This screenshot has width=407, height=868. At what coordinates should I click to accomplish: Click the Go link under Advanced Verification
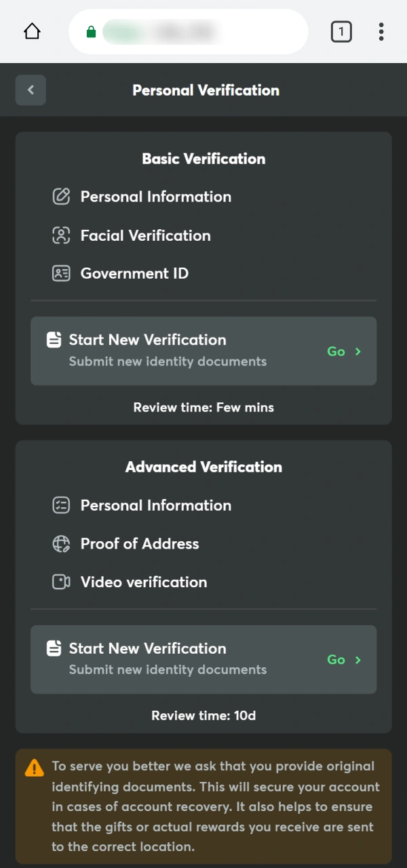pyautogui.click(x=336, y=659)
